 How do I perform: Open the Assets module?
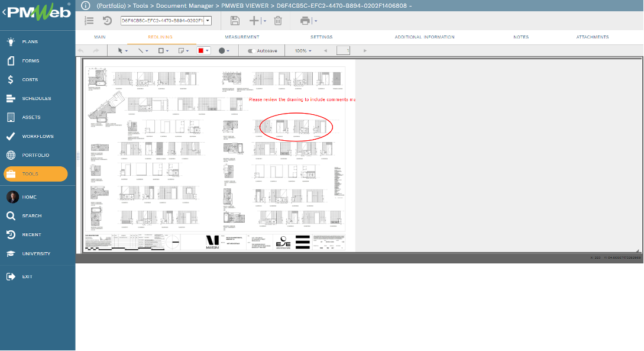point(31,117)
